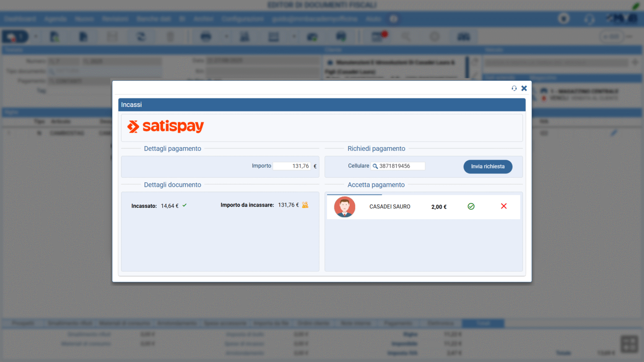Click the printer icon in the toolbar

point(205,37)
